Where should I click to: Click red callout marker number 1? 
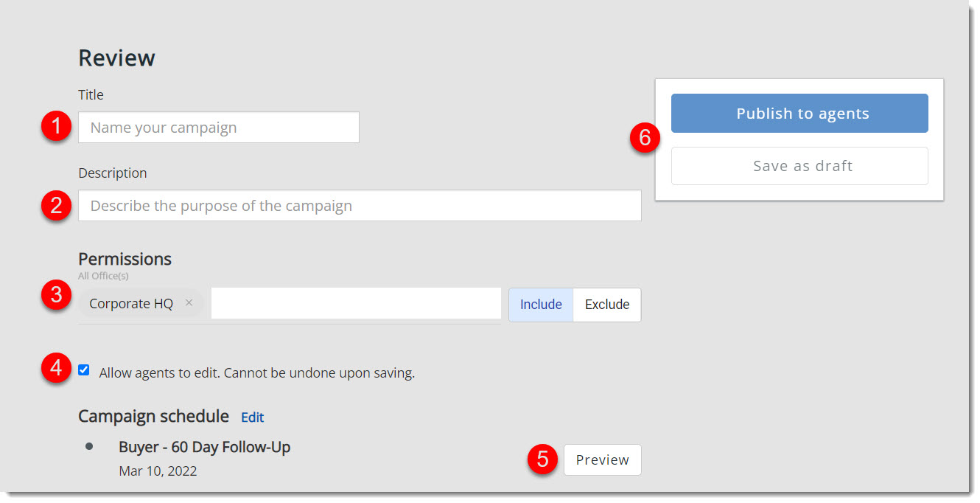pyautogui.click(x=56, y=128)
